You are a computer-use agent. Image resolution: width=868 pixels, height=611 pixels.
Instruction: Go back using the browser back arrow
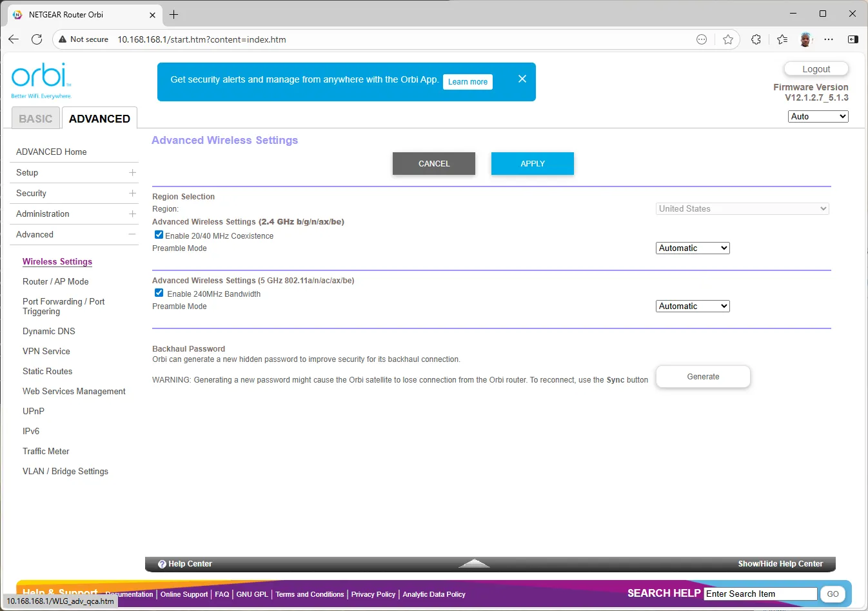click(14, 39)
